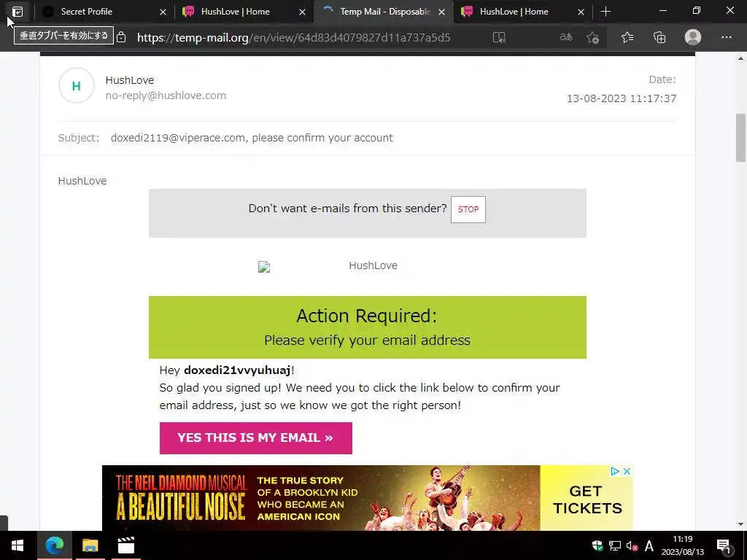Close the first HushLove | Home tab
Image resolution: width=747 pixels, height=560 pixels.
302,12
